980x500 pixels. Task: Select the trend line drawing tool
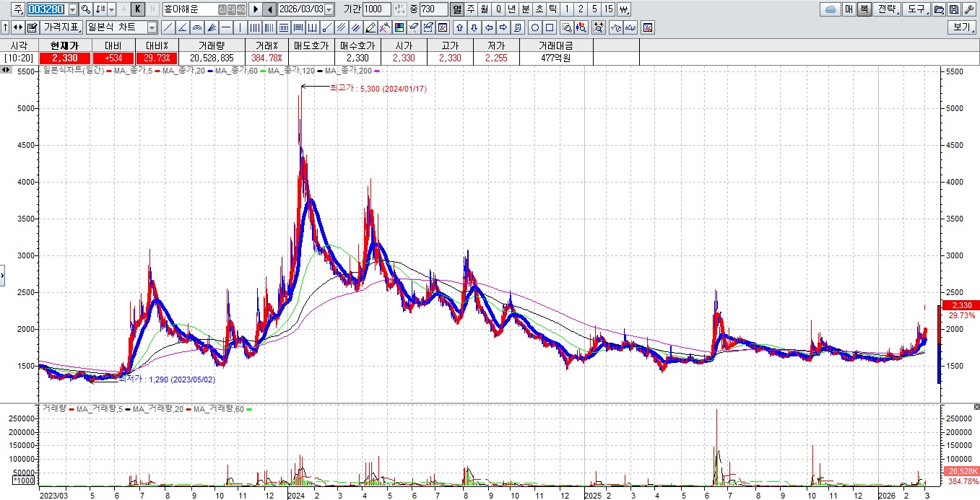pos(168,27)
